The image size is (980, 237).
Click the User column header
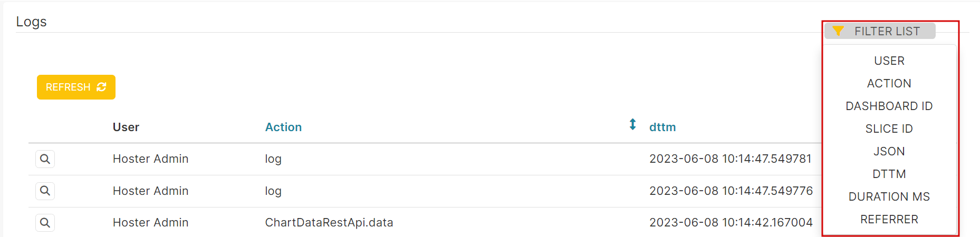[x=126, y=127]
